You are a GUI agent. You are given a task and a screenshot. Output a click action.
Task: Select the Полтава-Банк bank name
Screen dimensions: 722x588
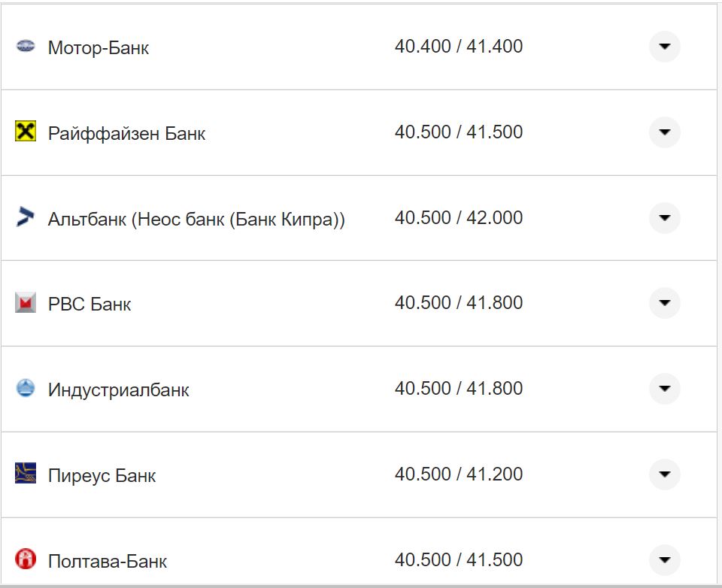point(107,562)
